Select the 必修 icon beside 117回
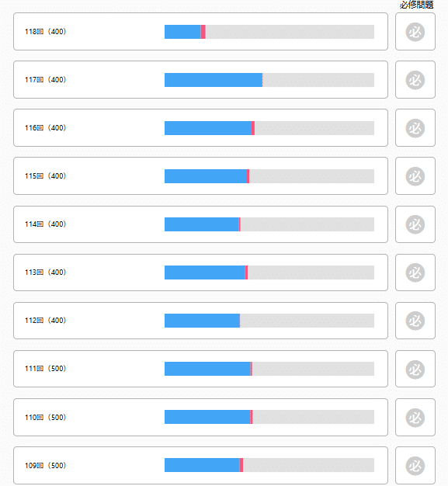Screen dimensions: 448x486 (x=415, y=80)
